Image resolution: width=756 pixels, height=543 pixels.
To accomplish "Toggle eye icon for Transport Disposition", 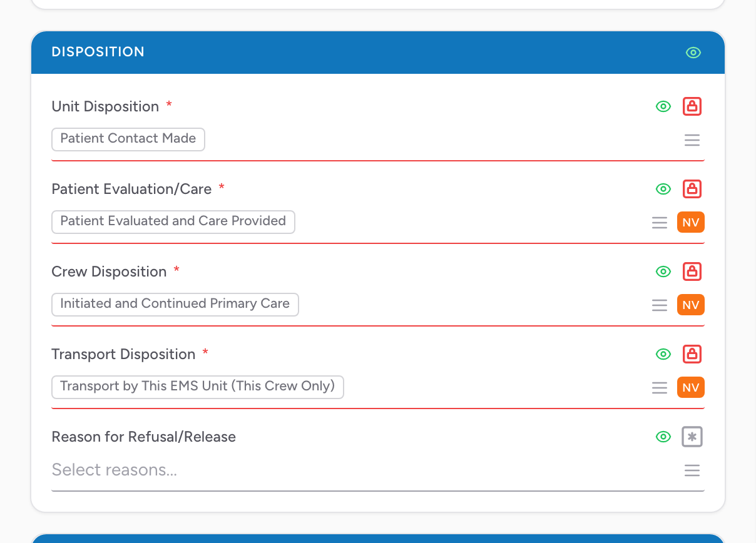I will point(663,354).
